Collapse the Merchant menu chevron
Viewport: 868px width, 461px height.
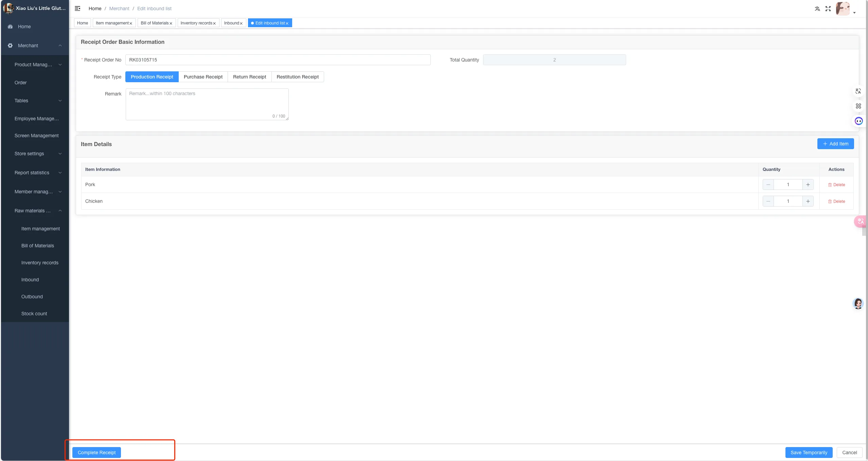(60, 46)
